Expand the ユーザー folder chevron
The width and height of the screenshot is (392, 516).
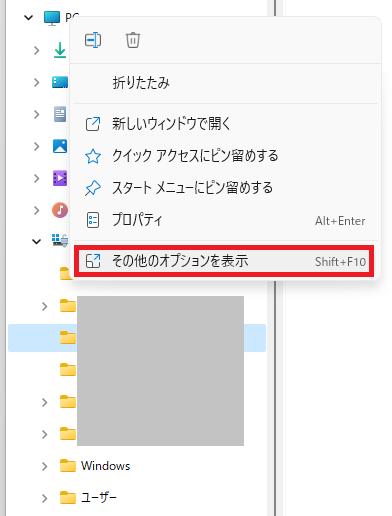(45, 498)
